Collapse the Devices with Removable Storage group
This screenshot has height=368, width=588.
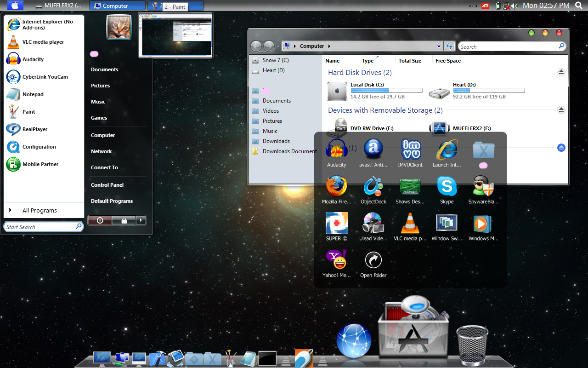coord(561,110)
